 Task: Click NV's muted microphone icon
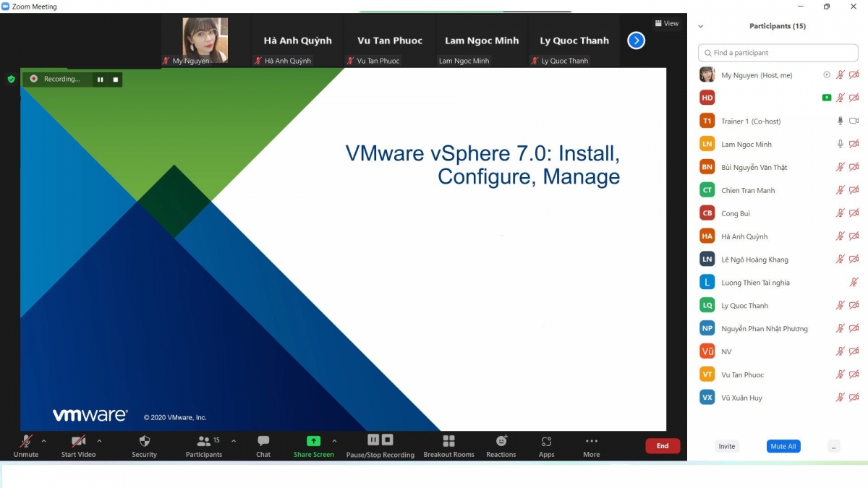click(x=840, y=351)
